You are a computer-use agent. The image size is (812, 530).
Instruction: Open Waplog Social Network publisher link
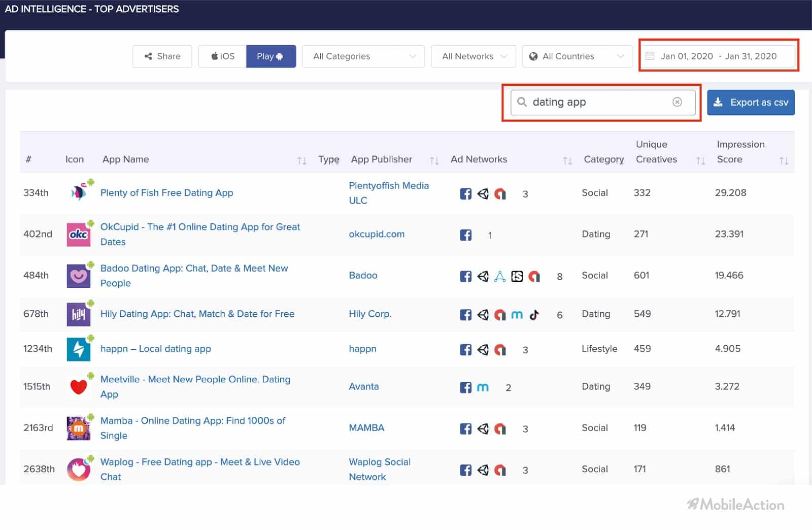380,470
